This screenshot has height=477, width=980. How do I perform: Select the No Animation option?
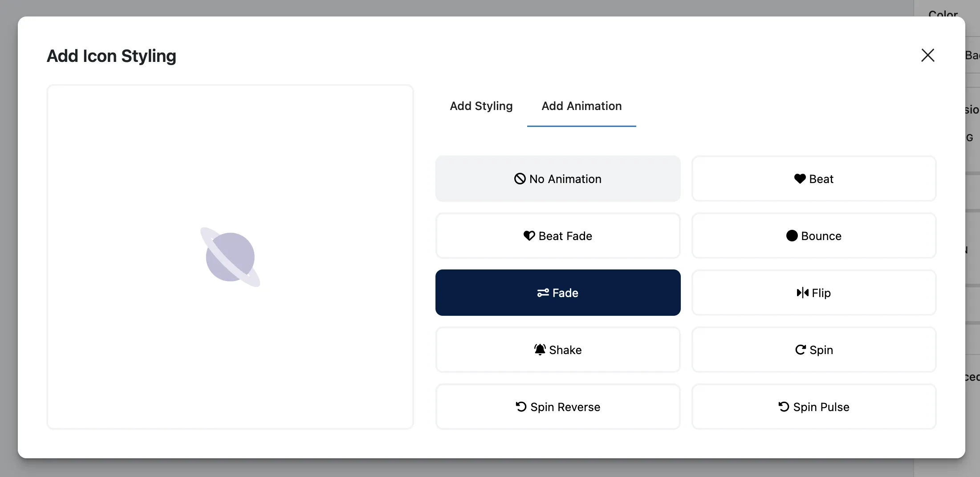point(558,179)
